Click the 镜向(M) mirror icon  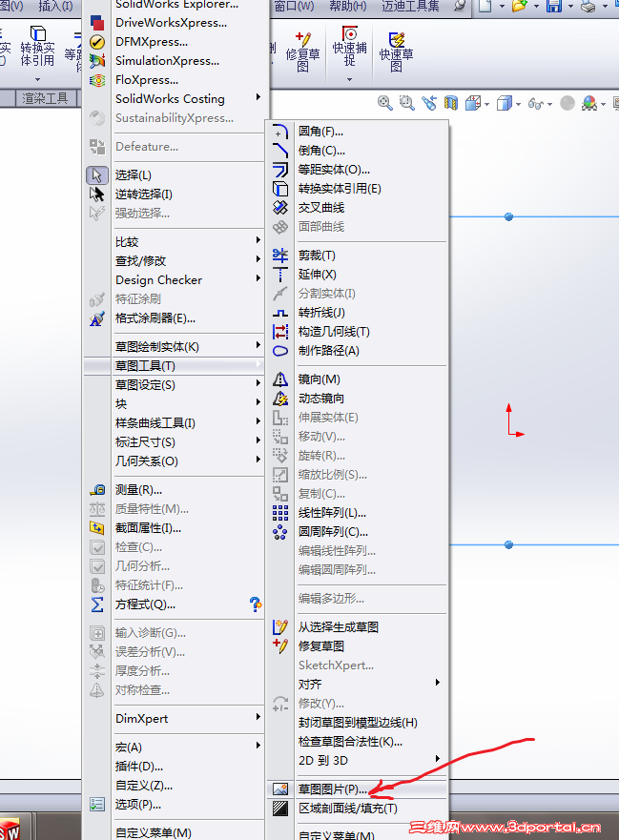pos(279,379)
